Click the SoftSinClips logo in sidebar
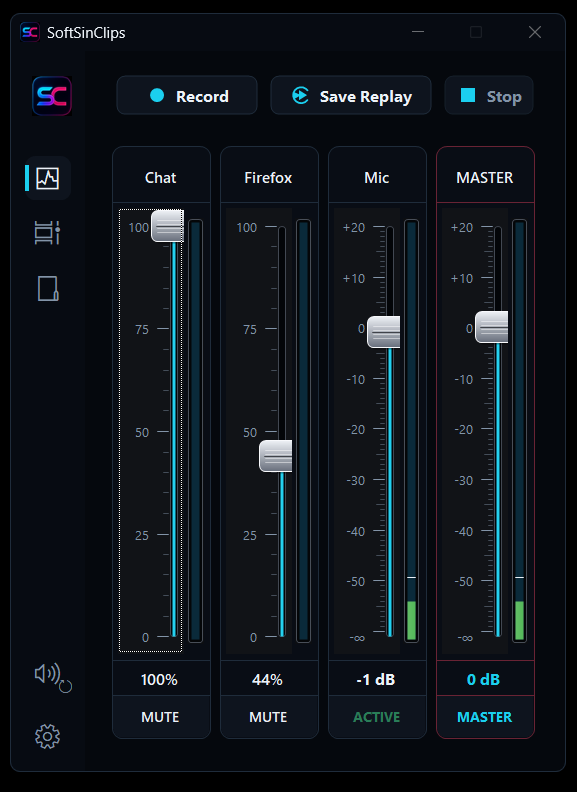This screenshot has width=577, height=792. click(x=52, y=96)
